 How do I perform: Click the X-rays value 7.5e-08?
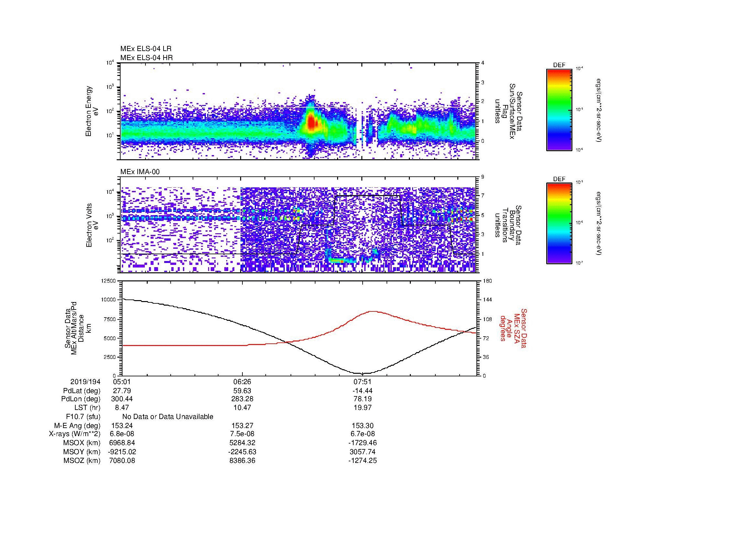[x=242, y=434]
